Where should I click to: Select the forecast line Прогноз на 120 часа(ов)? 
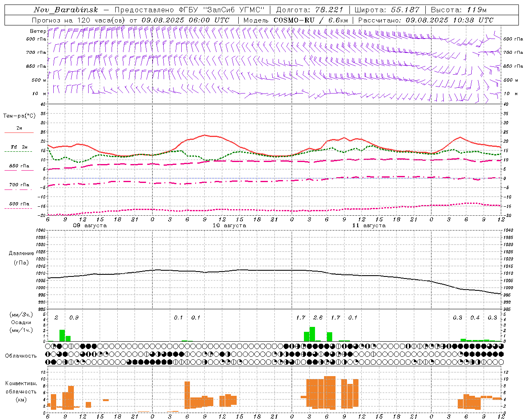point(79,20)
